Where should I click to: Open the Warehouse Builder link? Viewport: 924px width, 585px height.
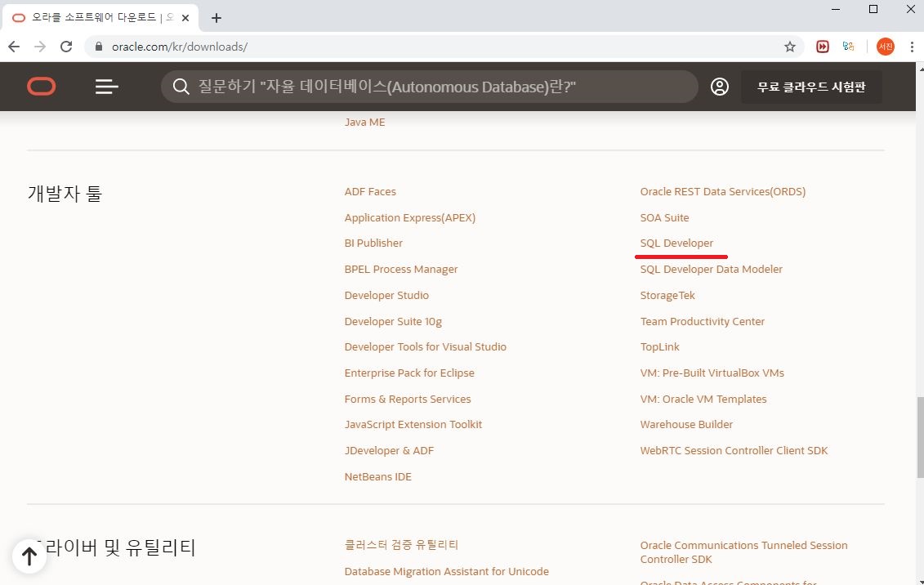[x=686, y=424]
